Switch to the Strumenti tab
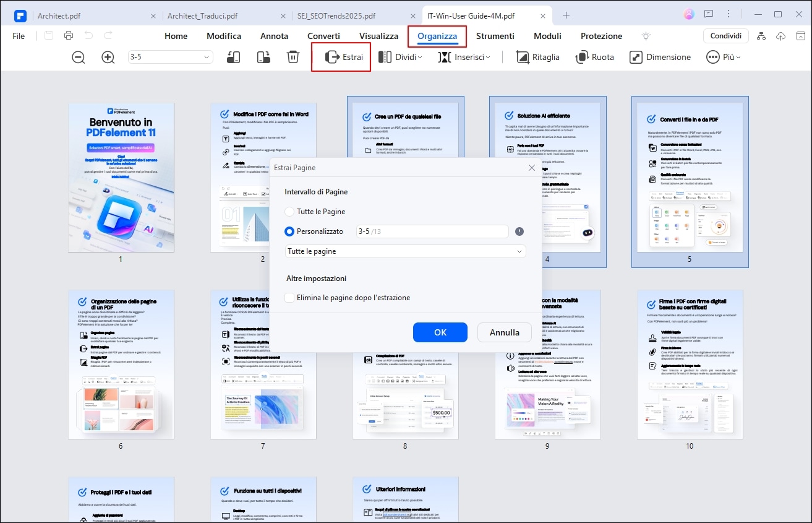The image size is (812, 523). point(495,36)
